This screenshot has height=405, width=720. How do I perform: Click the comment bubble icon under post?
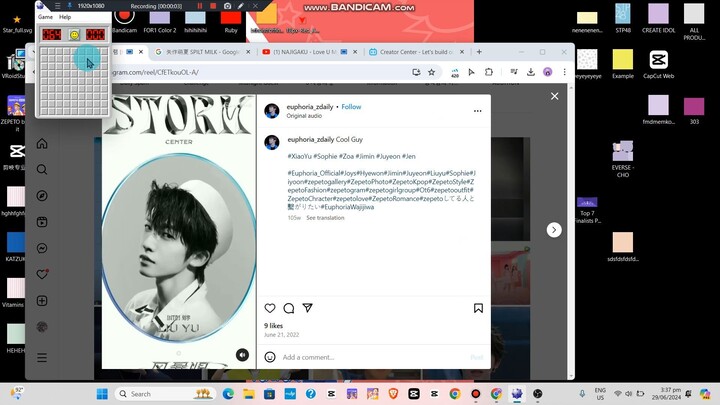pos(289,308)
